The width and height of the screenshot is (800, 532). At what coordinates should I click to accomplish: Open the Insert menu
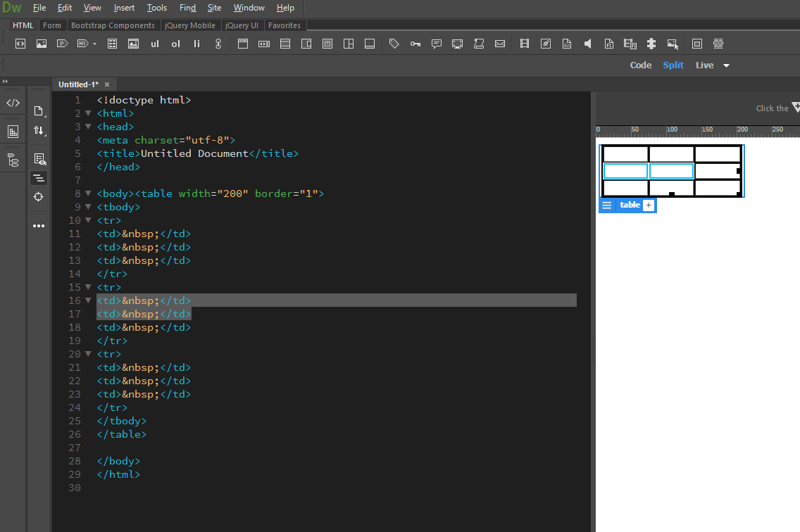click(x=124, y=8)
